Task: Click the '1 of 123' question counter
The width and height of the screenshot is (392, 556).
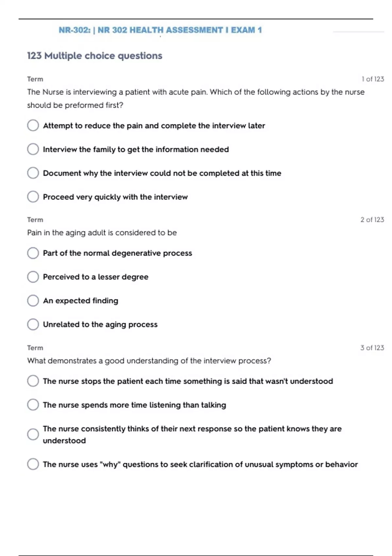Action: [x=372, y=79]
